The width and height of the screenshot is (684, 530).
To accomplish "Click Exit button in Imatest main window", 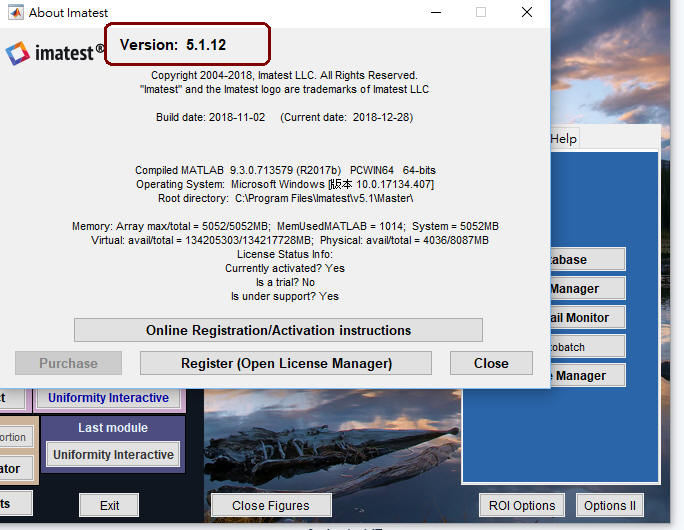I will pos(109,505).
